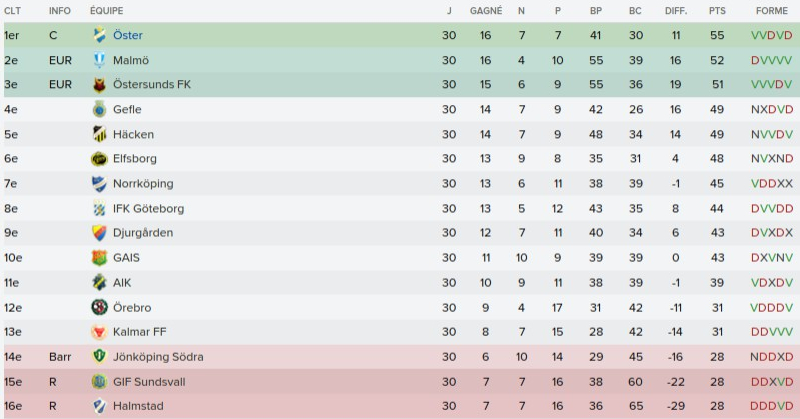
Task: Sort table by PTS column header
Action: coord(717,10)
